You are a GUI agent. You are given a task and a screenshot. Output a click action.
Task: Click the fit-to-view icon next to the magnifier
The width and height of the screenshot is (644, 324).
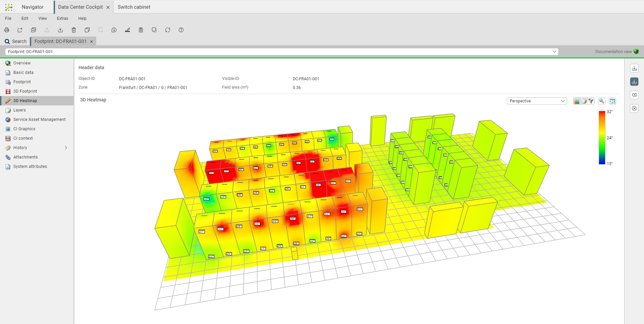point(613,101)
